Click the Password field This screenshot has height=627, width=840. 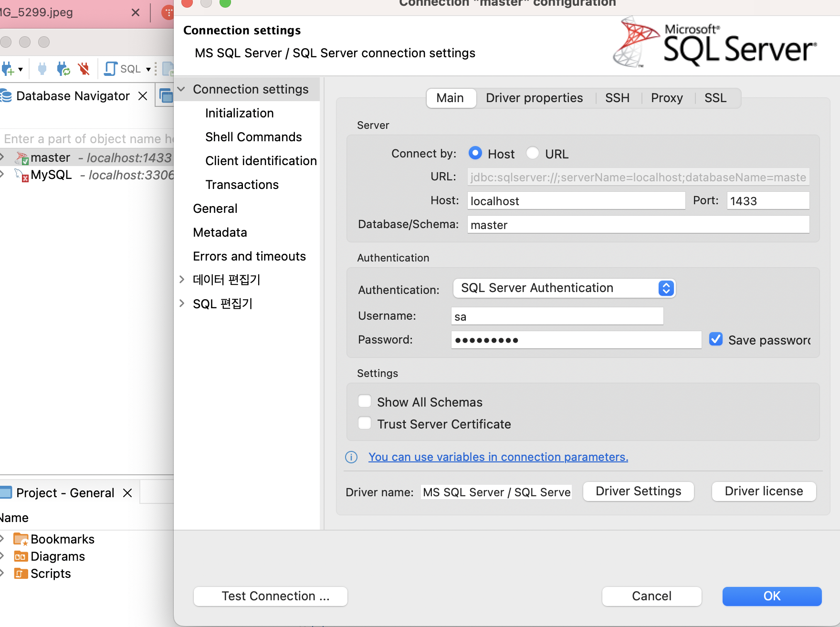(x=576, y=340)
